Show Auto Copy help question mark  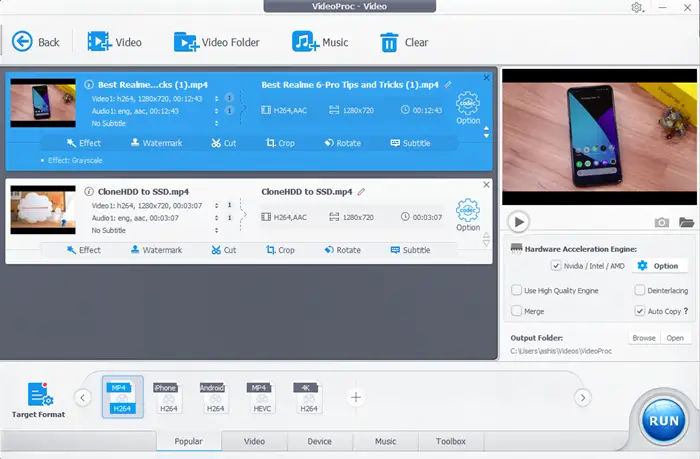tap(686, 311)
